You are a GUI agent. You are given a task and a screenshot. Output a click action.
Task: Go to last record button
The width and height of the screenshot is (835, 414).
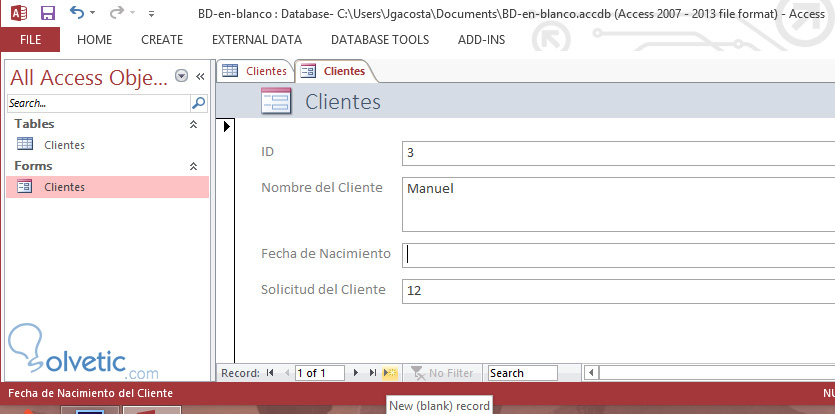pos(373,373)
